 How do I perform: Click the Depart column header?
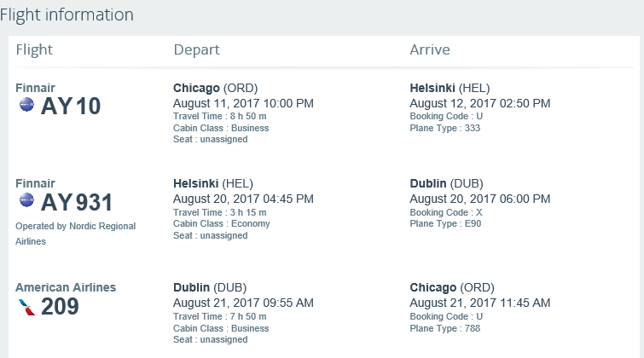(196, 49)
